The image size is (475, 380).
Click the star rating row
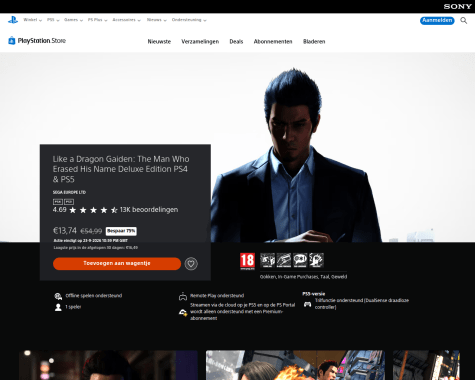pyautogui.click(x=93, y=210)
